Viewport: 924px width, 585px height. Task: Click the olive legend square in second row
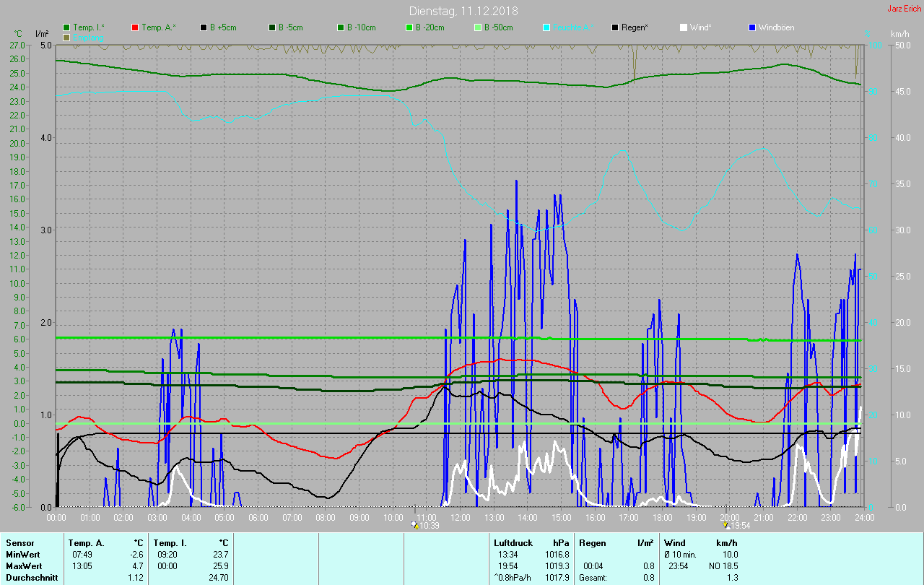pyautogui.click(x=66, y=37)
